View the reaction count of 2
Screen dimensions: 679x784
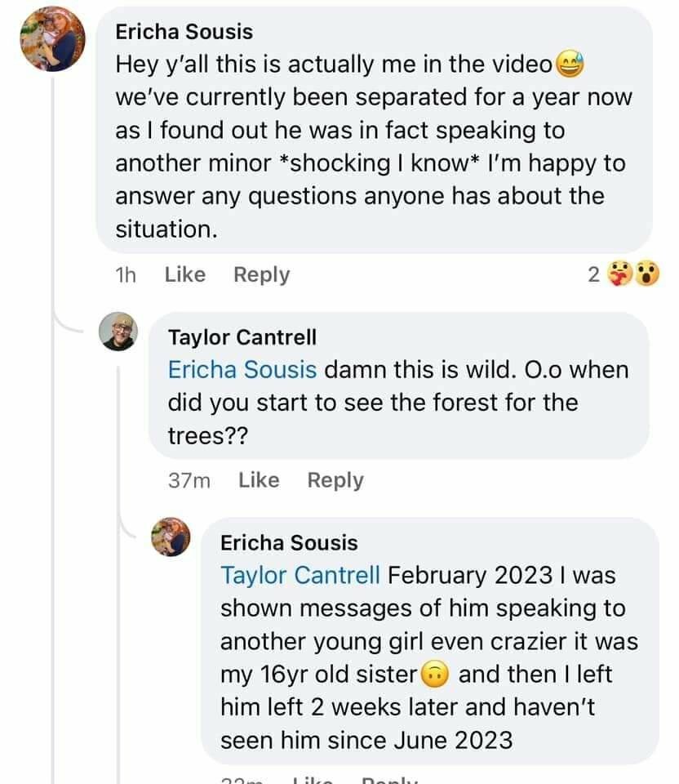[x=593, y=274]
